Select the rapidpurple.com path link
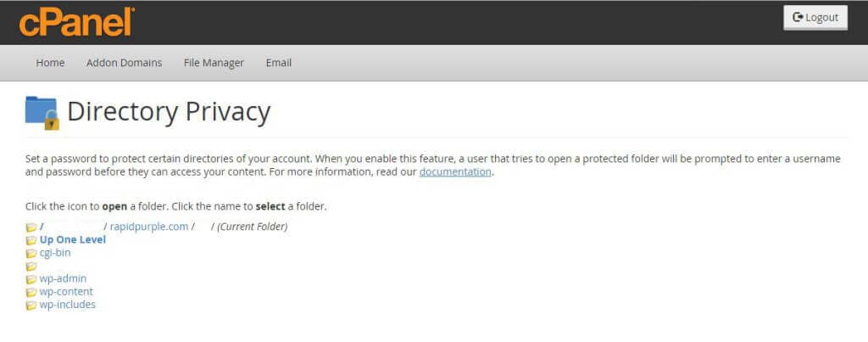 click(149, 226)
